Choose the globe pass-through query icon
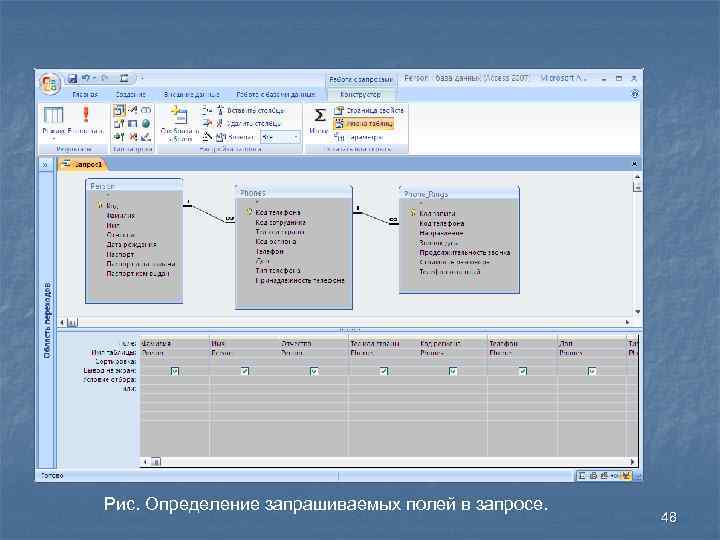The image size is (720, 540). point(146,124)
